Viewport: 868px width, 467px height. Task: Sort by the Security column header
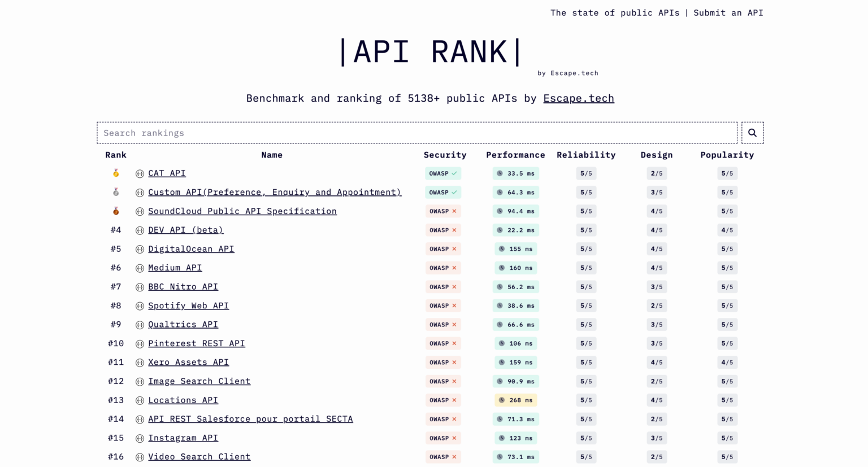click(x=445, y=155)
